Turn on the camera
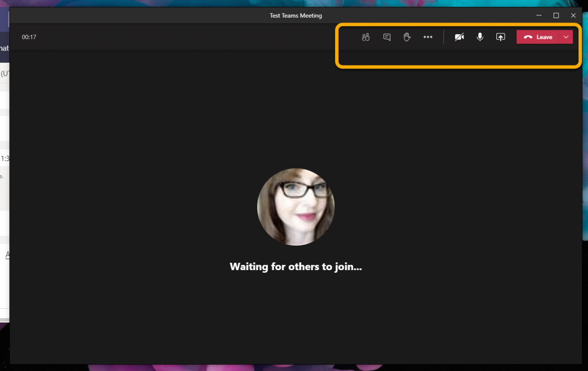Image resolution: width=588 pixels, height=371 pixels. tap(459, 37)
